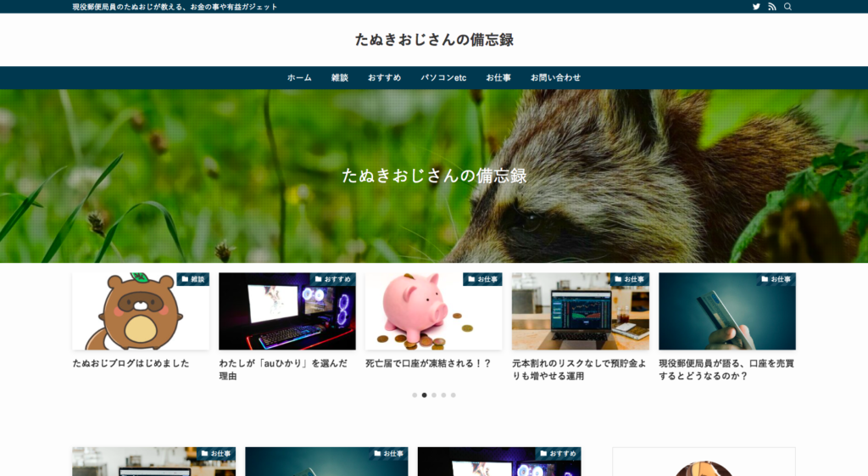
Task: Click the お仕事 tag on piggy bank card
Action: (483, 279)
